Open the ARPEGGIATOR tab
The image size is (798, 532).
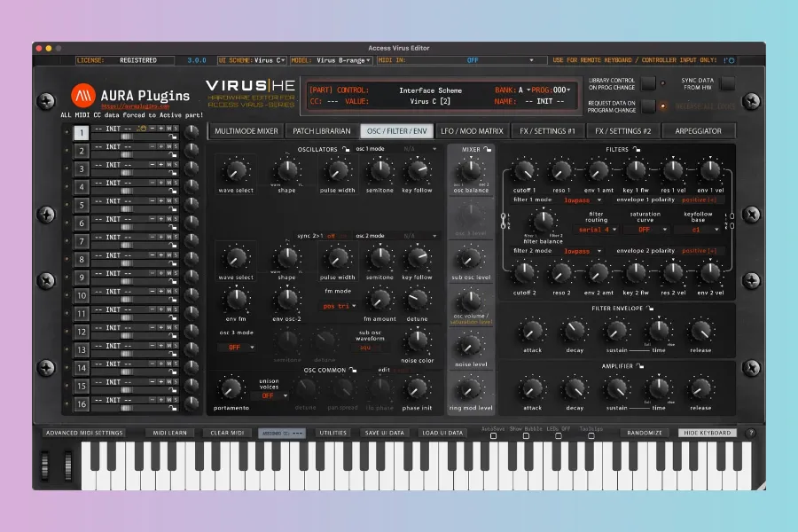698,130
